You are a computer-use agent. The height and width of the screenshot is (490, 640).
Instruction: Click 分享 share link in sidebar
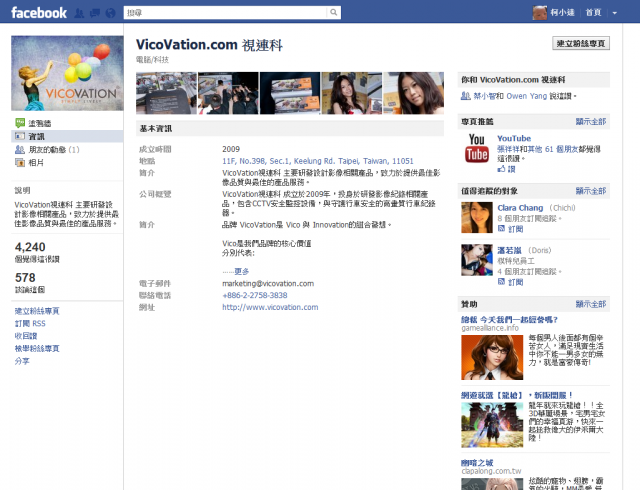pos(22,361)
